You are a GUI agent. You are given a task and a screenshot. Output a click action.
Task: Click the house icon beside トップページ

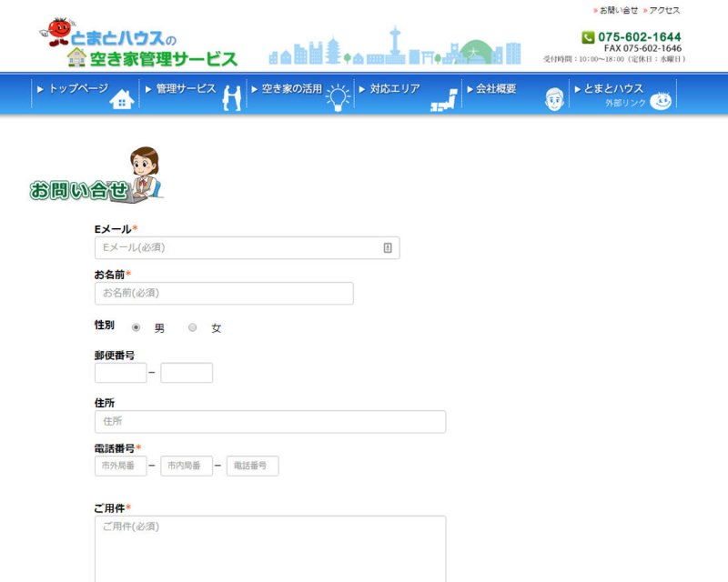pos(121,99)
